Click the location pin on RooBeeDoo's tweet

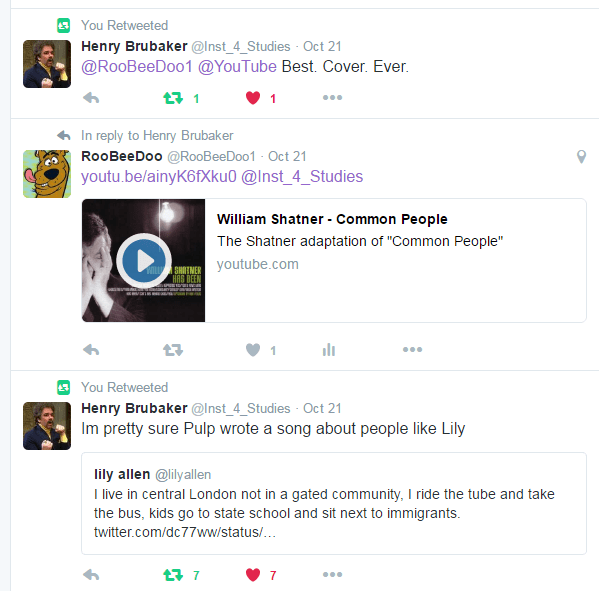pyautogui.click(x=581, y=157)
